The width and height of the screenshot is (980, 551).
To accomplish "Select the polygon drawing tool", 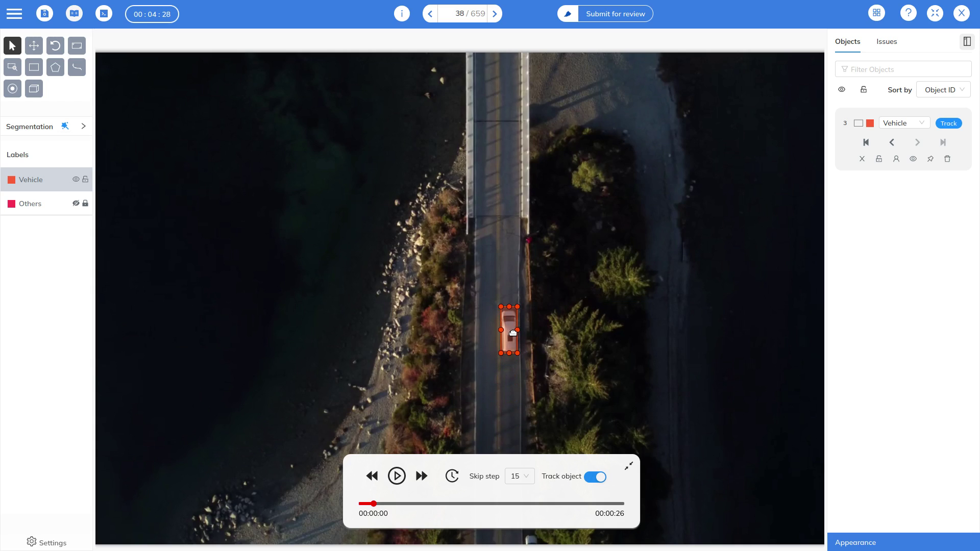I will pyautogui.click(x=55, y=67).
